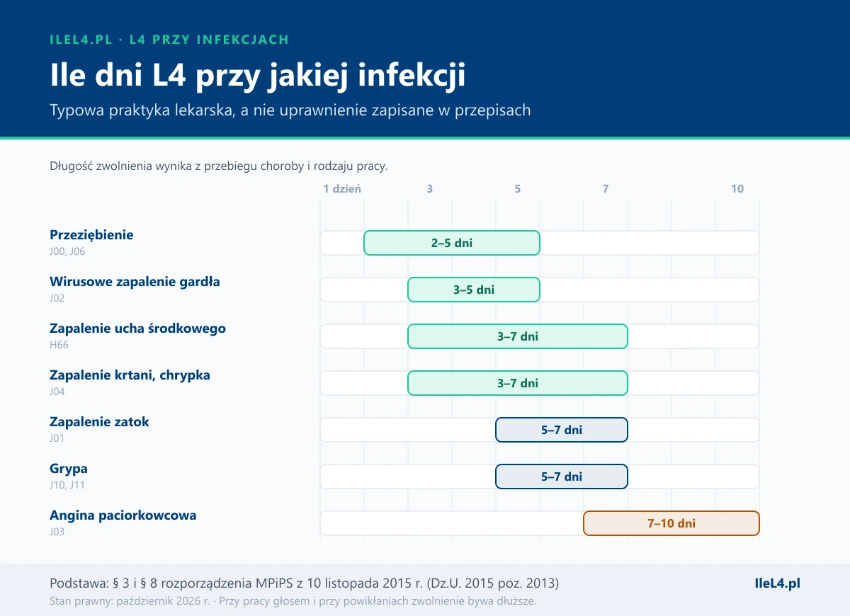Click the row label Przeziębienie
The image size is (850, 616).
[91, 235]
